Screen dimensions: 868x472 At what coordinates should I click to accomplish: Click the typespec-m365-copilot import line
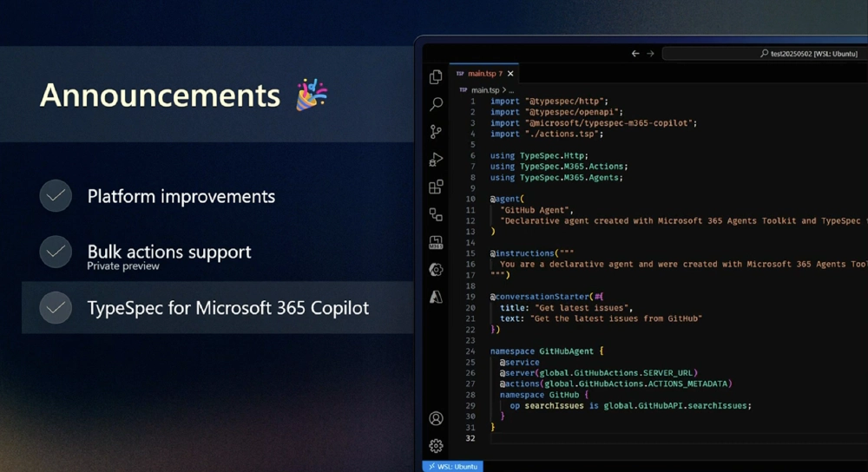tap(594, 123)
